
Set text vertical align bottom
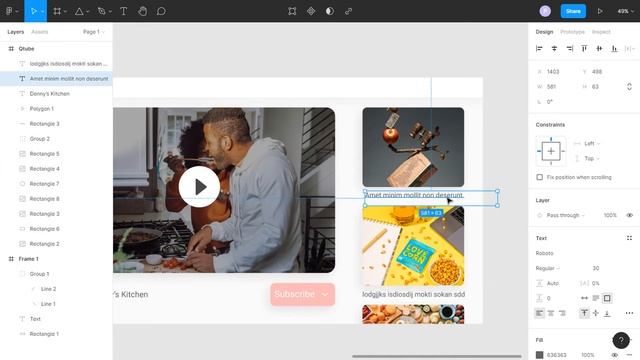pos(607,313)
